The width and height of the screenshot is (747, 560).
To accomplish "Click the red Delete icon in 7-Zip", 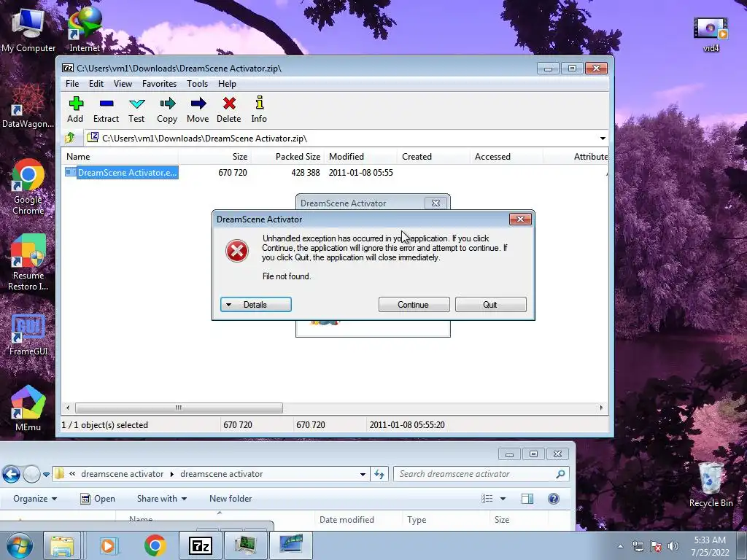I will (228, 109).
